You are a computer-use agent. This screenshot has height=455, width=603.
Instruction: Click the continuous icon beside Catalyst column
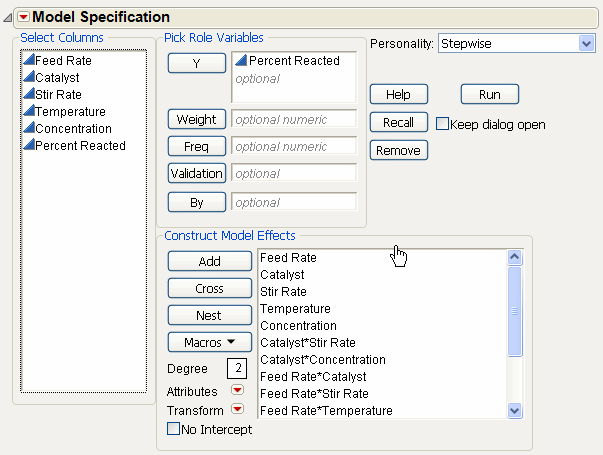pyautogui.click(x=28, y=78)
